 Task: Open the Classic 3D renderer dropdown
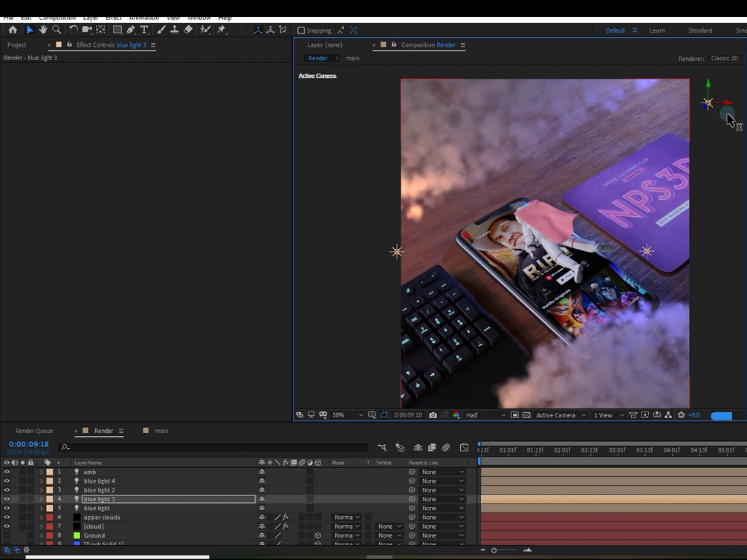coord(725,58)
